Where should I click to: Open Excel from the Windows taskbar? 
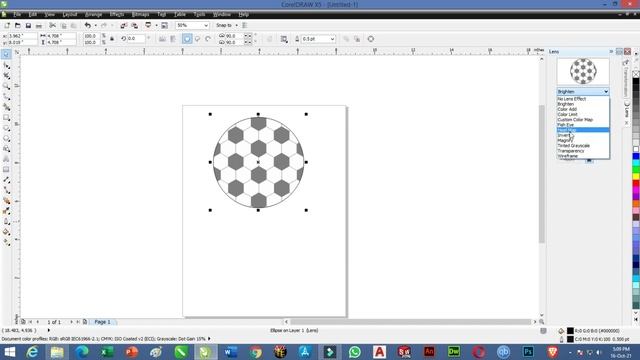(107, 352)
